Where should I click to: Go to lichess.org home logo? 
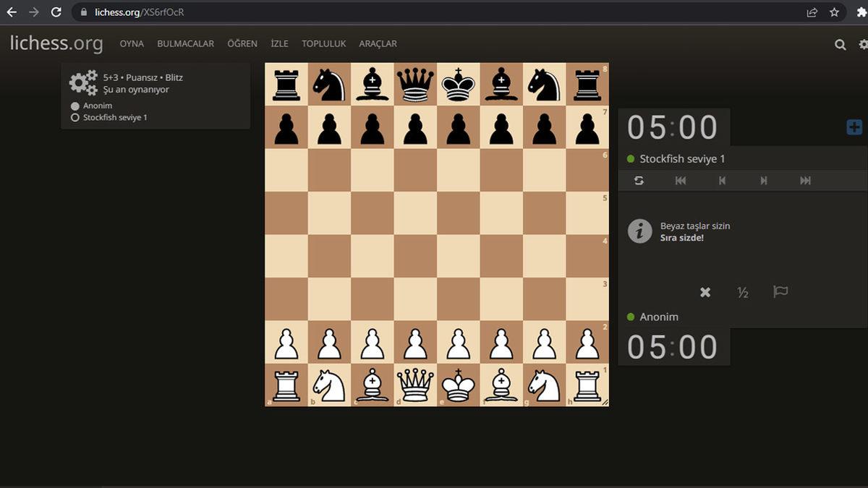click(56, 43)
